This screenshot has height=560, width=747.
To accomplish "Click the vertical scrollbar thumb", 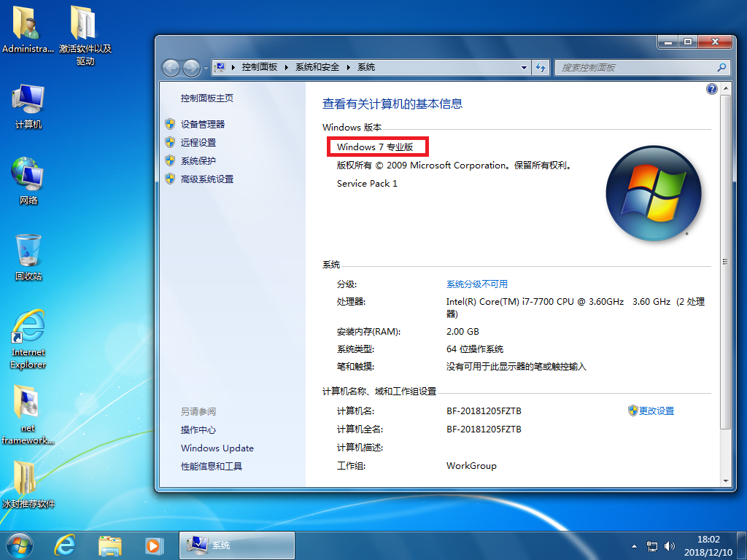I will point(726,262).
